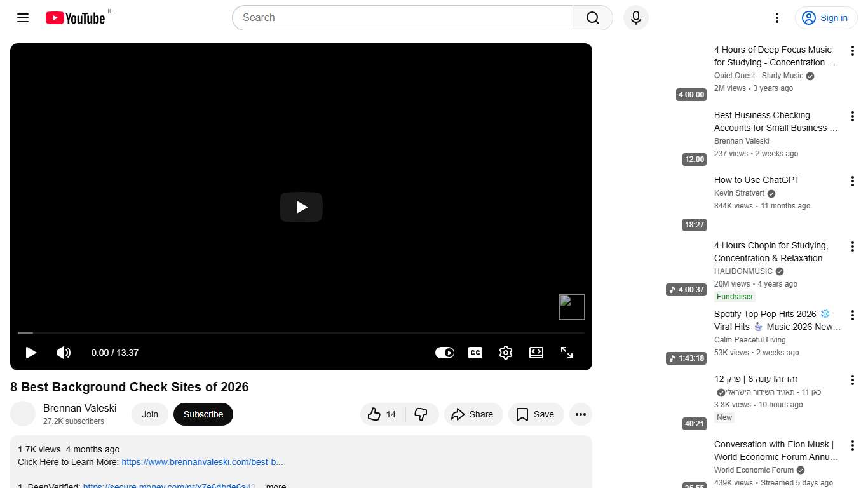The width and height of the screenshot is (868, 488).
Task: Open the brennanvaleski.com link in description
Action: 202,462
